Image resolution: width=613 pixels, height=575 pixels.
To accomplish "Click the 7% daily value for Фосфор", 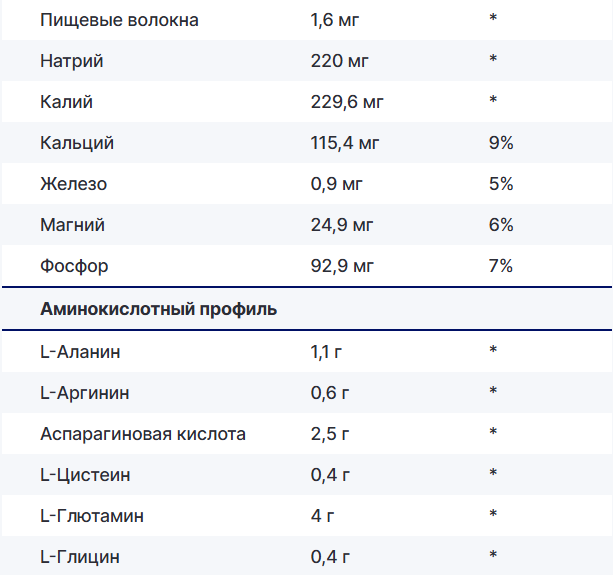I will tap(501, 266).
